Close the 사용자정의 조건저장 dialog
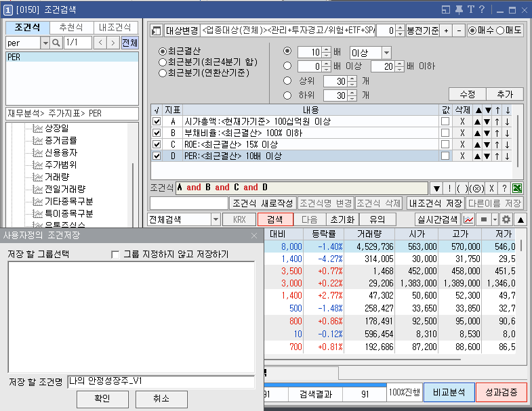The height and width of the screenshot is (411, 532). (254, 236)
